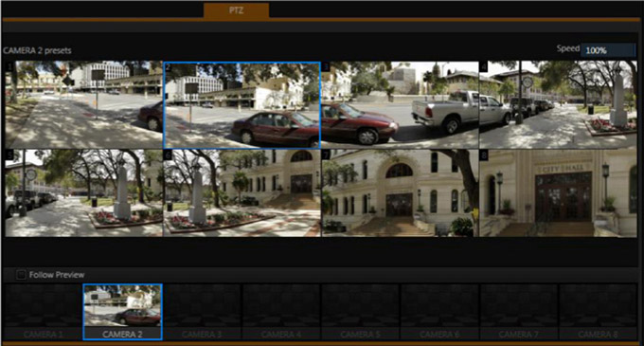
Task: Select the CAMERA 2 source thumbnail
Action: (122, 312)
